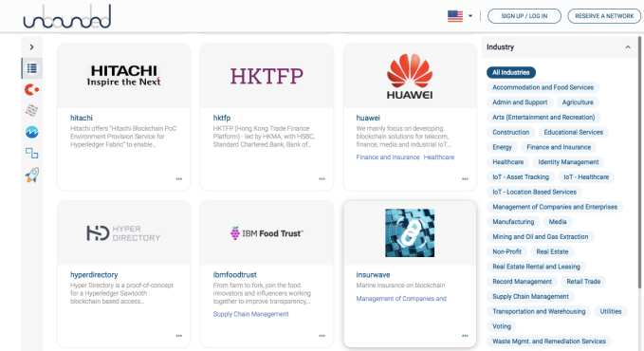Toggle the Supply Chain Management filter chip
Viewport: 644px width, 351px height.
(530, 296)
